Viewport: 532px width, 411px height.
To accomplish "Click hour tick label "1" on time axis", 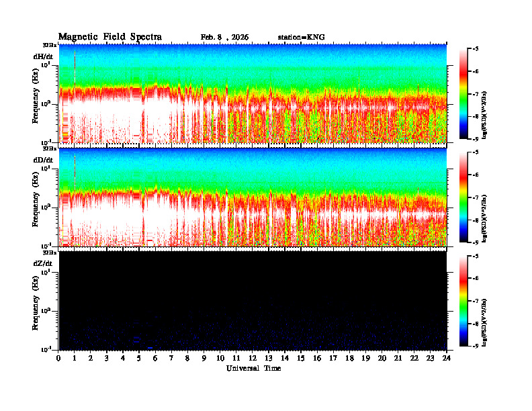I will click(75, 359).
